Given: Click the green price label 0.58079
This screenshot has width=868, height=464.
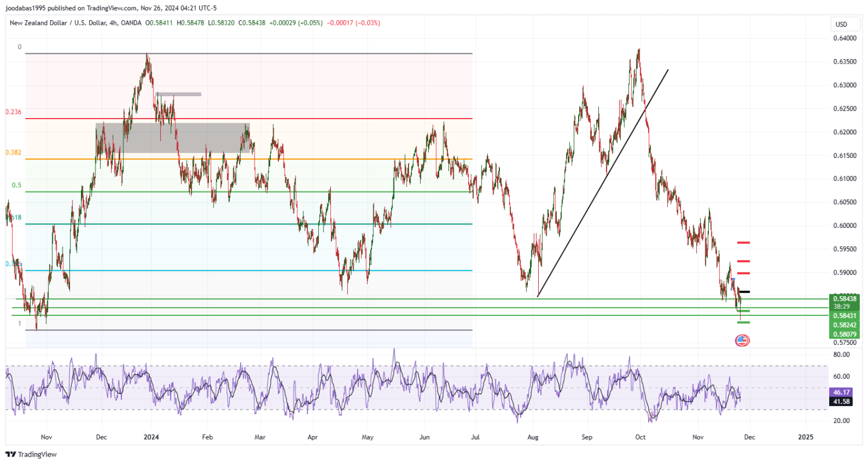Looking at the screenshot, I should pos(845,334).
